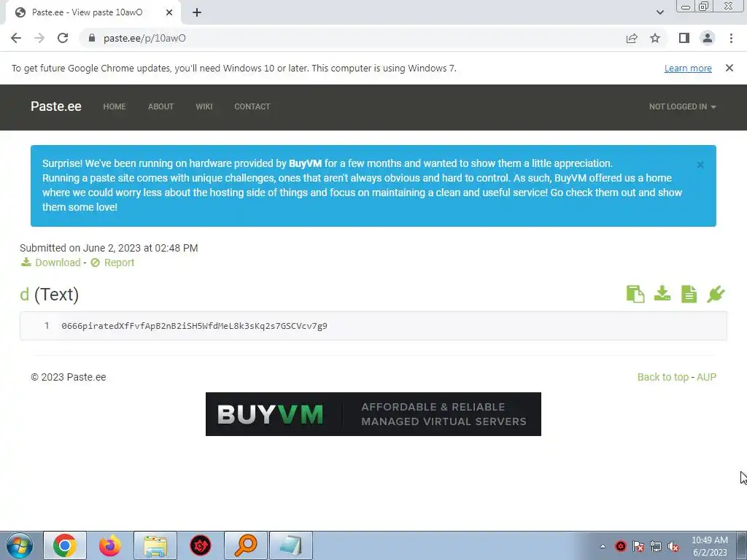Screen dimensions: 747x560
Task: Close the Chrome update notification bar
Action: coord(729,68)
